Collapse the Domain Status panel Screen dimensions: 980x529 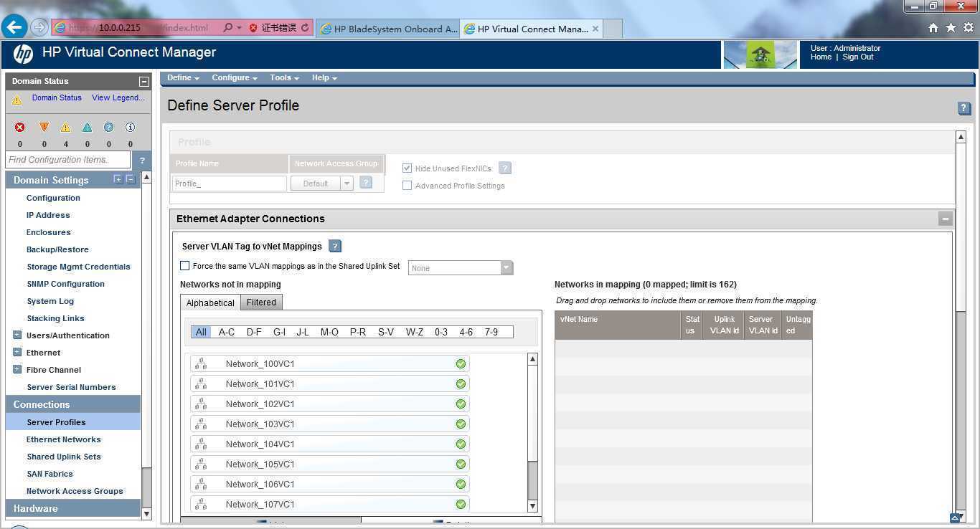[143, 82]
